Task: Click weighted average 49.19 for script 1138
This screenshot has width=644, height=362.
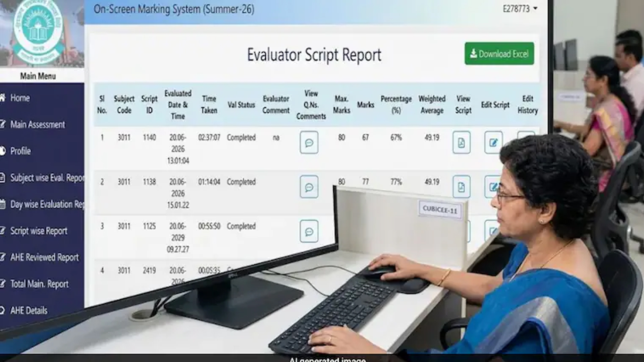Action: 432,182
